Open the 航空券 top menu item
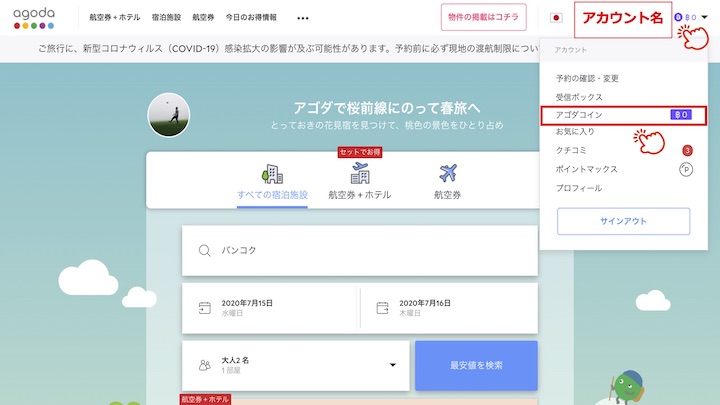The image size is (720, 405). 203,17
